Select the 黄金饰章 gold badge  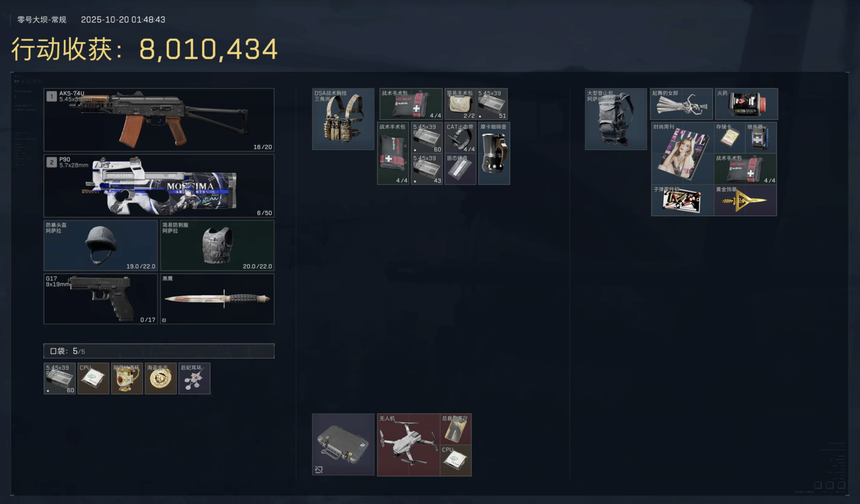click(x=745, y=200)
